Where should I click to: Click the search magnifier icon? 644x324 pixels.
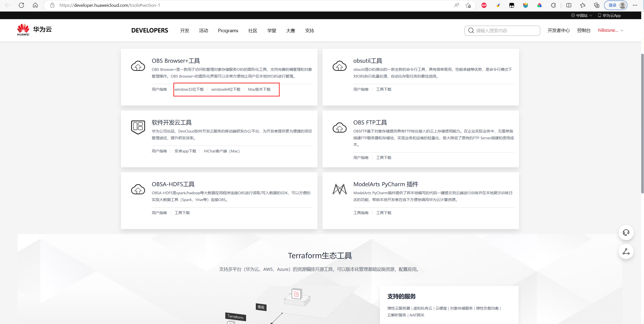[471, 30]
